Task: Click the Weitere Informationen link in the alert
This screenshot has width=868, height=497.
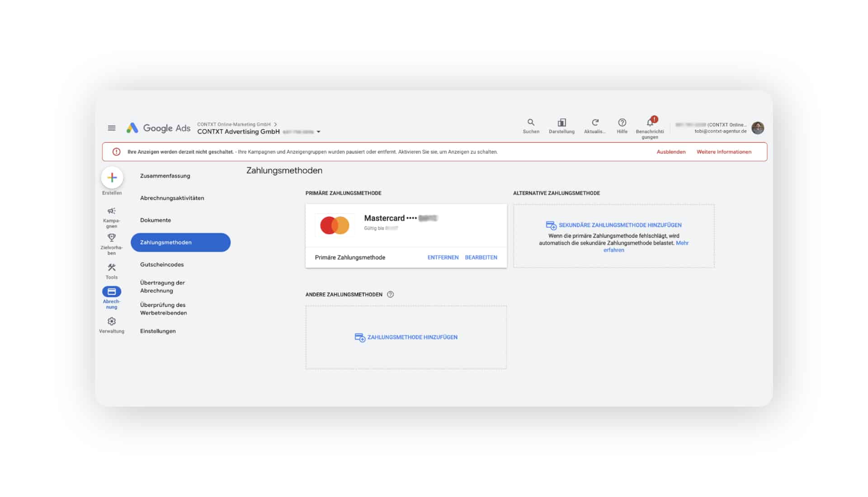Action: (x=724, y=152)
